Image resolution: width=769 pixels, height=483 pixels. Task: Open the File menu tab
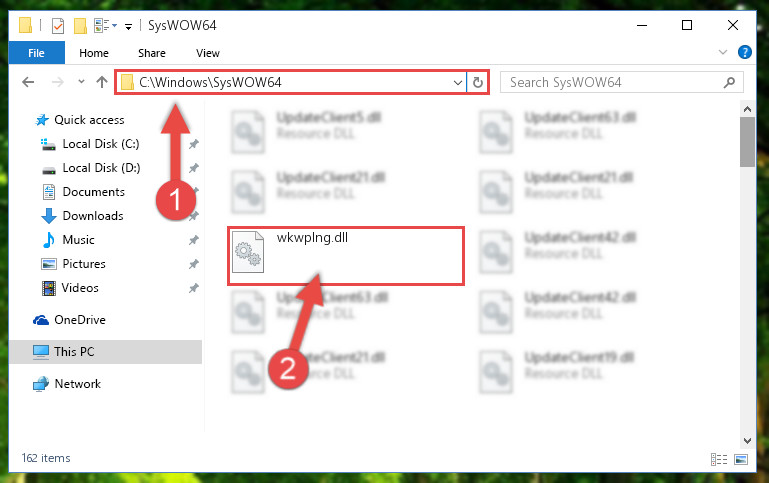click(36, 53)
